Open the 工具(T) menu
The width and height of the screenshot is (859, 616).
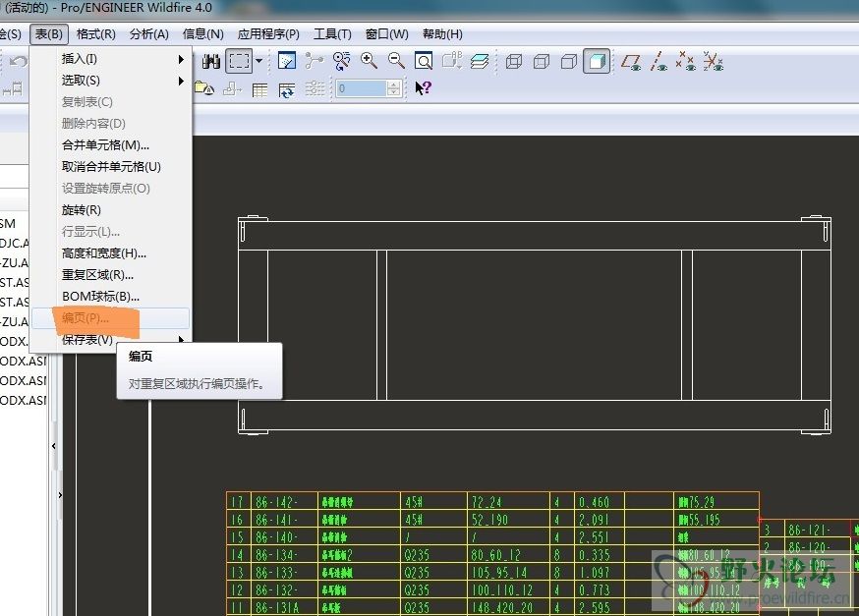332,34
